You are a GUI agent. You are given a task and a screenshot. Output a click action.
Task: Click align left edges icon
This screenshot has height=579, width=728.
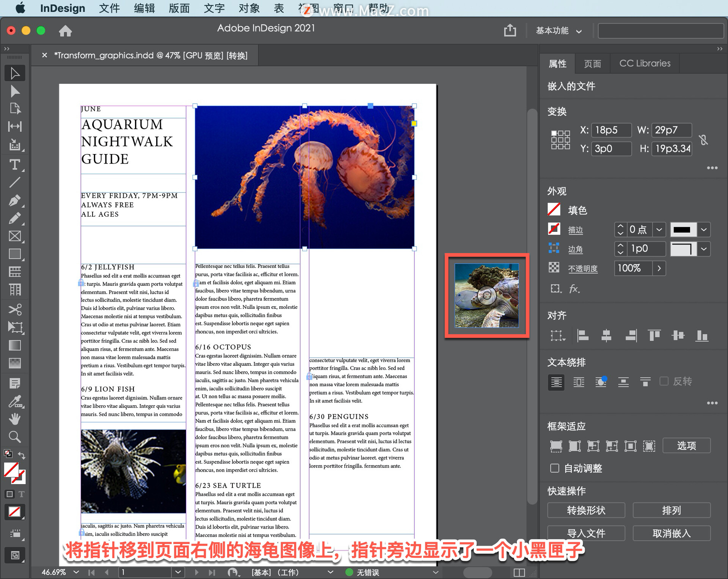pos(582,335)
